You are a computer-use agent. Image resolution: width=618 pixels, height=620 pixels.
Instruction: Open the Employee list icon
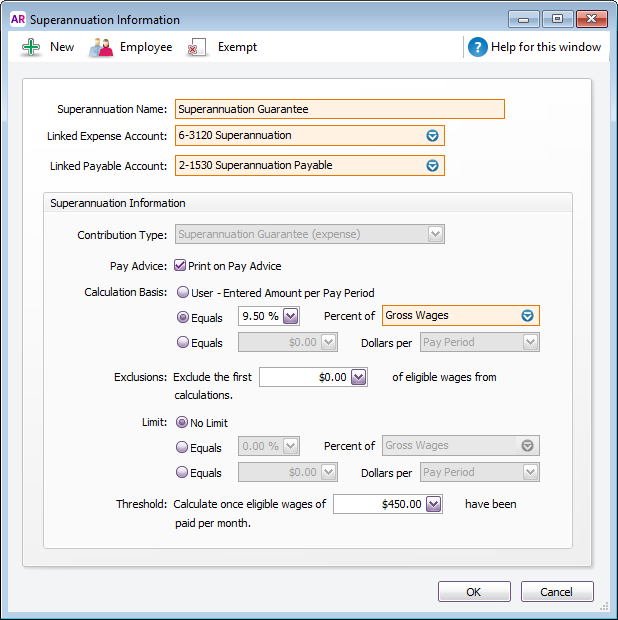coord(101,47)
